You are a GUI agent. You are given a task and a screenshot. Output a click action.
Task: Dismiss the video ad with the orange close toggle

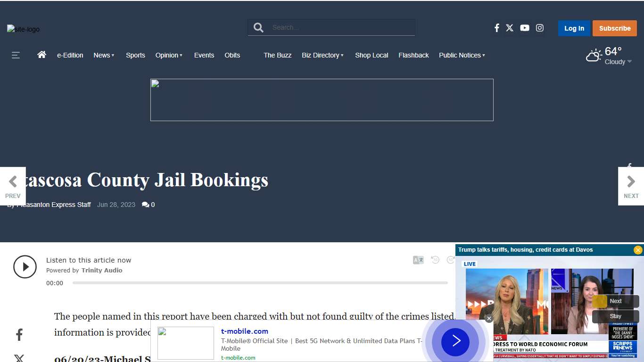point(638,250)
